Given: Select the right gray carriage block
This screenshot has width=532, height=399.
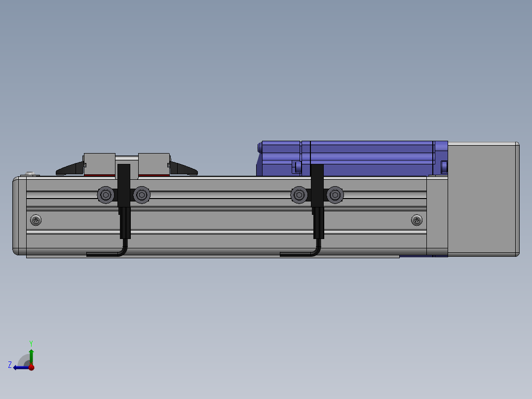Looking at the screenshot, I should (154, 164).
